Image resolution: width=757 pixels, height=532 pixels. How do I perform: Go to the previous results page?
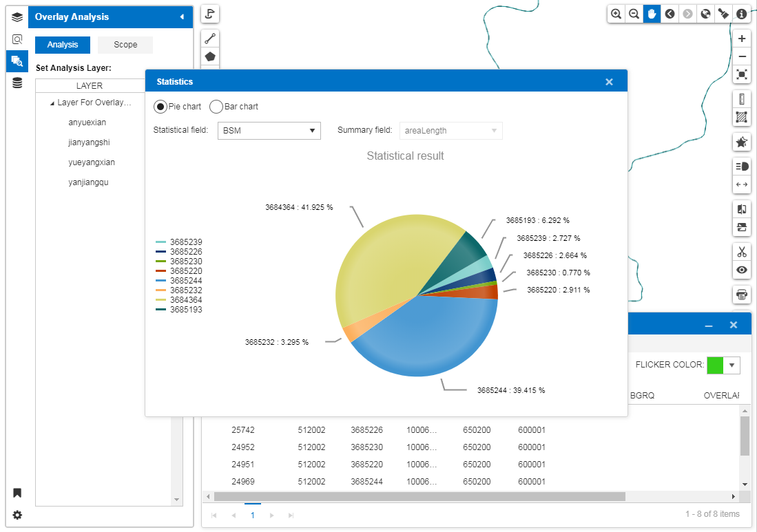click(x=234, y=515)
